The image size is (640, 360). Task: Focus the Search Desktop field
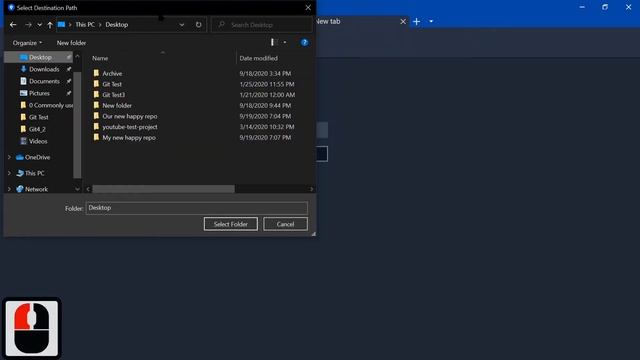point(262,25)
